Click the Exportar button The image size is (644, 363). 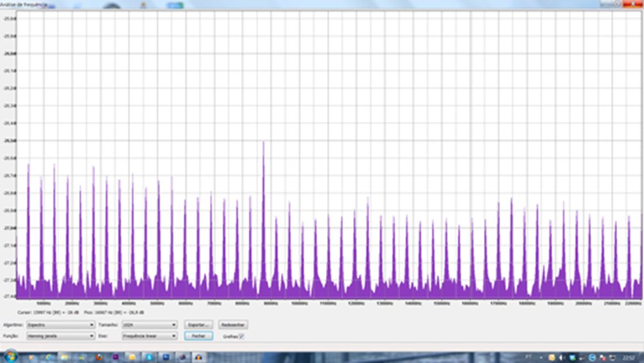tap(198, 325)
